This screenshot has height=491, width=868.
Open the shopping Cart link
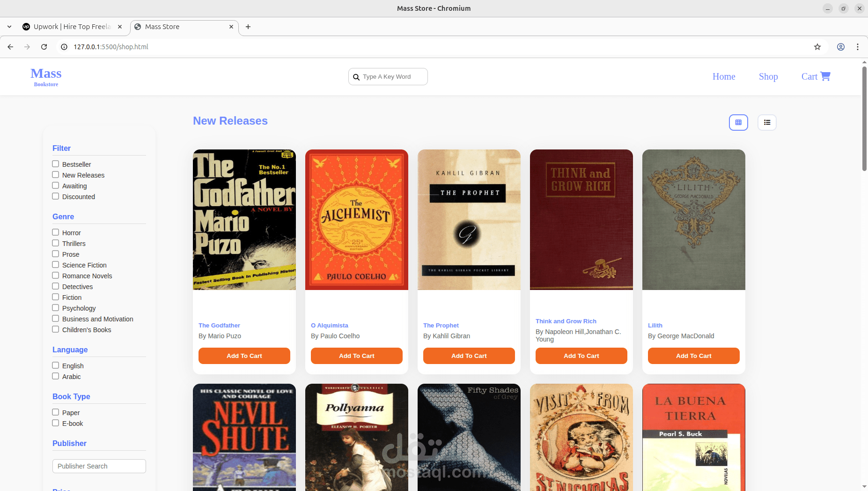(816, 76)
